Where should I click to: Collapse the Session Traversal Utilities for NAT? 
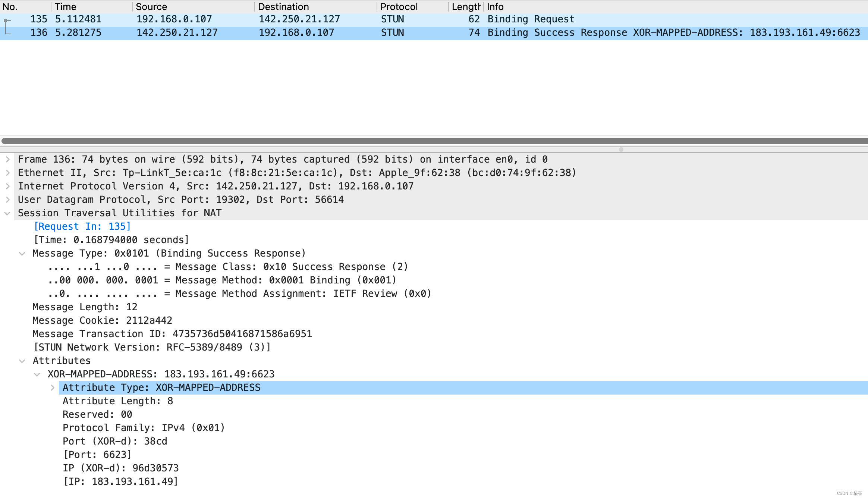[x=8, y=212]
